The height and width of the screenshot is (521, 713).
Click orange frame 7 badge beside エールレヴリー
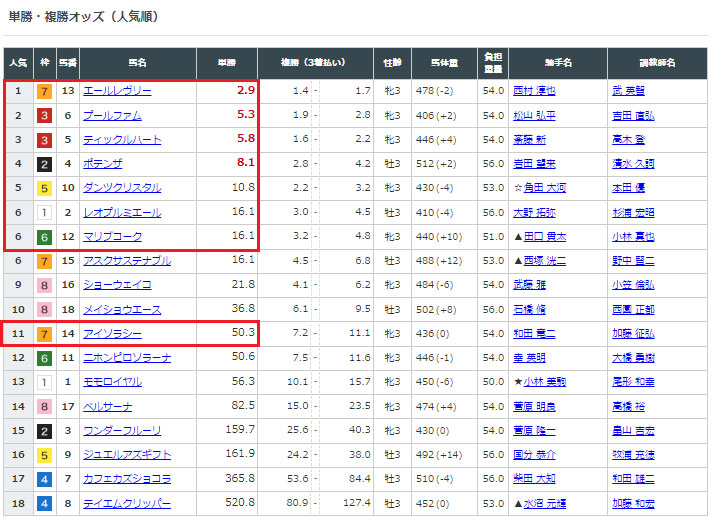pos(43,91)
